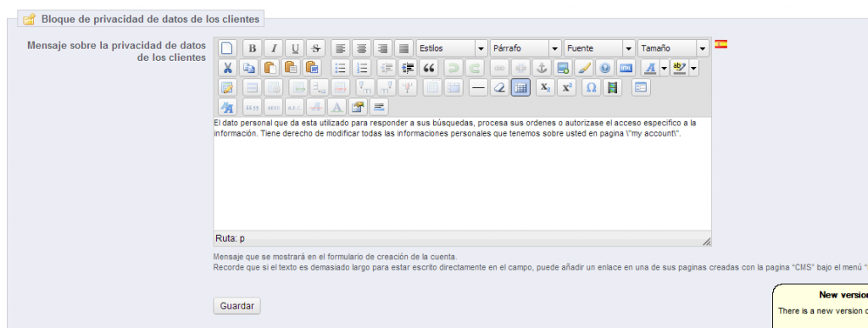Screen dimensions: 868x328
Task: Toggle italic formatting
Action: [x=274, y=48]
